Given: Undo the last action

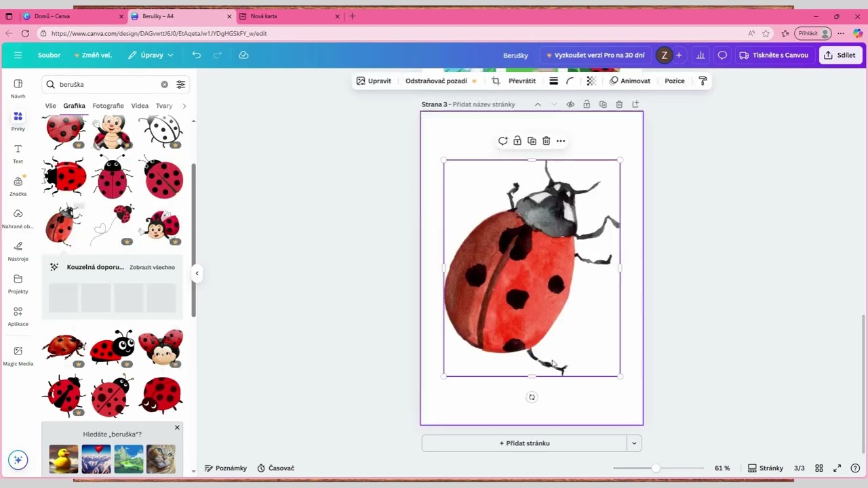Looking at the screenshot, I should pos(197,55).
